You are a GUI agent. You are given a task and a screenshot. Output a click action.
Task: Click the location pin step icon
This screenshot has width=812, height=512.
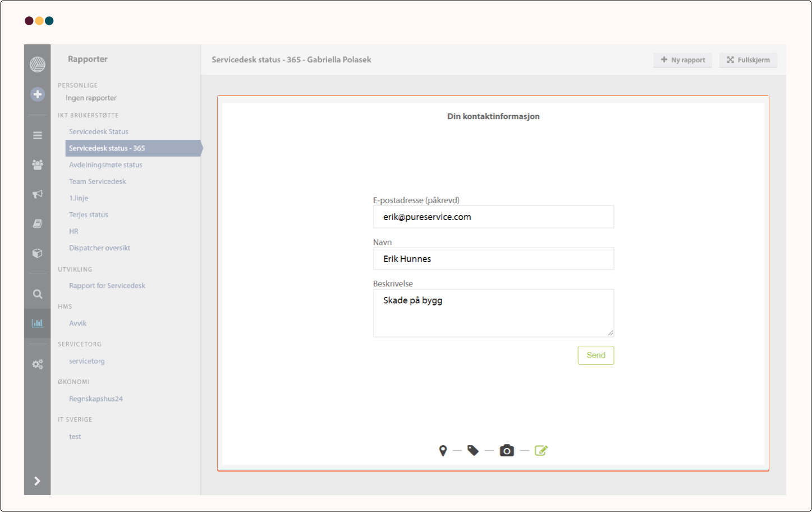point(443,450)
